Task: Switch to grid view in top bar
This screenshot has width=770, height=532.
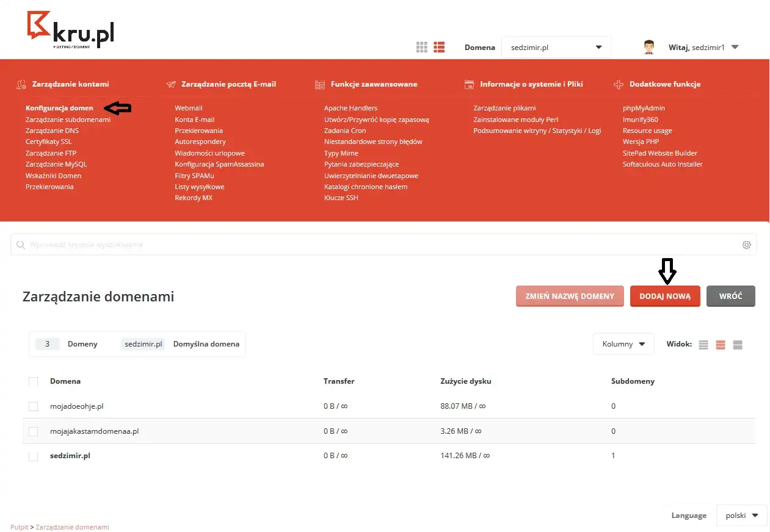Action: click(x=421, y=46)
